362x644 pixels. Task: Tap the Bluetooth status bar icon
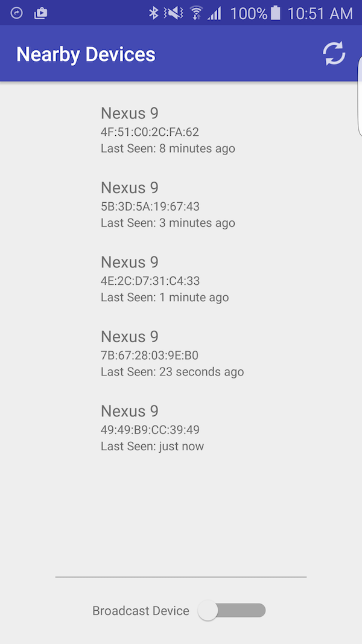[x=154, y=13]
